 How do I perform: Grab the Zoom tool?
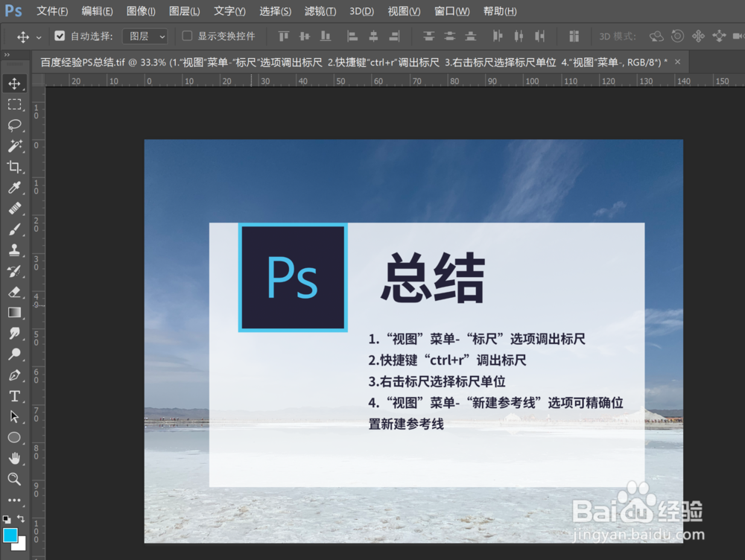pyautogui.click(x=16, y=480)
